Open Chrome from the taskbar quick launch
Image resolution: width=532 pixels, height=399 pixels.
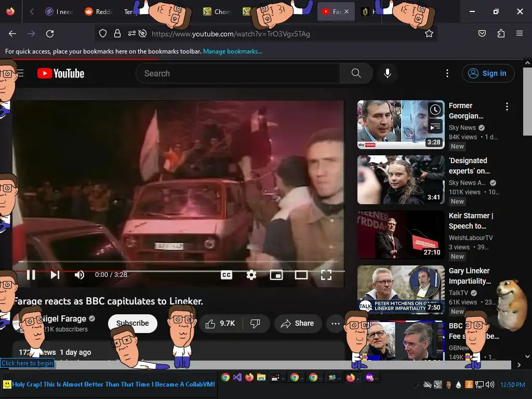click(225, 377)
